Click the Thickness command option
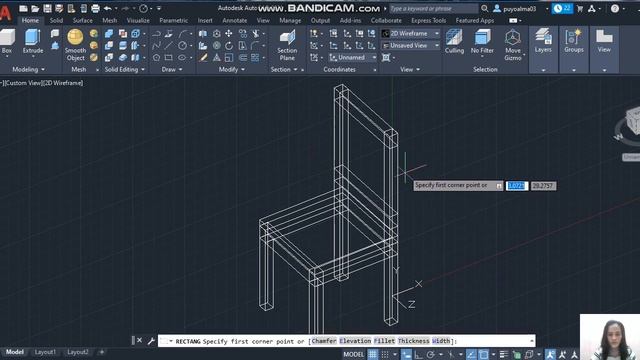Screen dimensions: 640x360 click(x=413, y=341)
